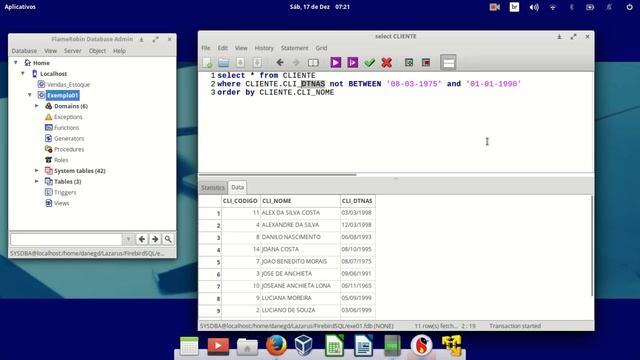Open Server menu in FlameRobin window
640x360 pixels.
click(x=73, y=51)
